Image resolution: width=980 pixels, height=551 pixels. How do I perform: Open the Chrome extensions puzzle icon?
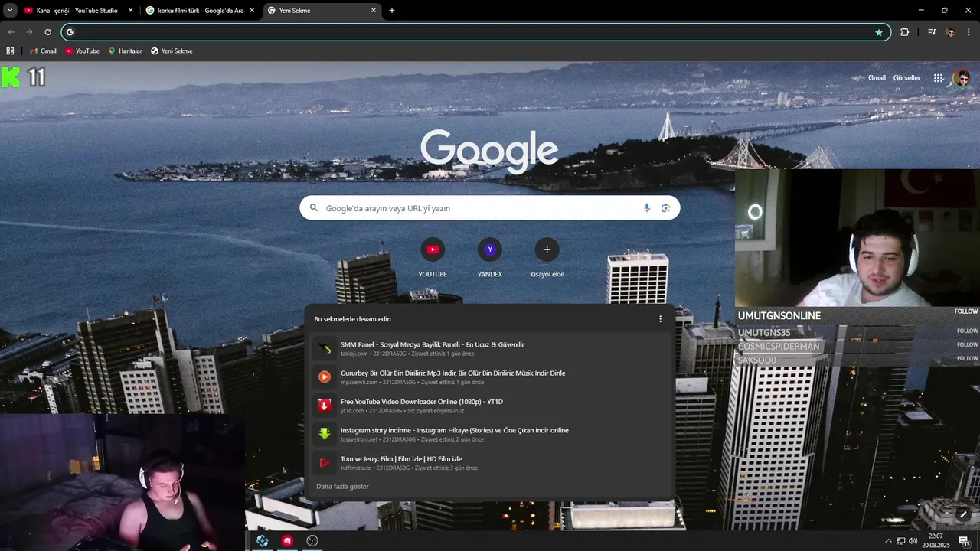(x=904, y=32)
